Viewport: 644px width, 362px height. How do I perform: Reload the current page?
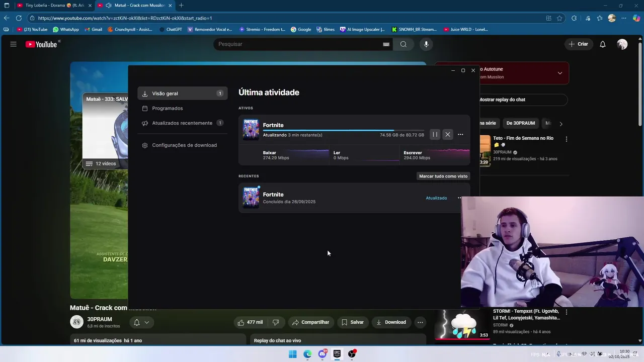[19, 18]
